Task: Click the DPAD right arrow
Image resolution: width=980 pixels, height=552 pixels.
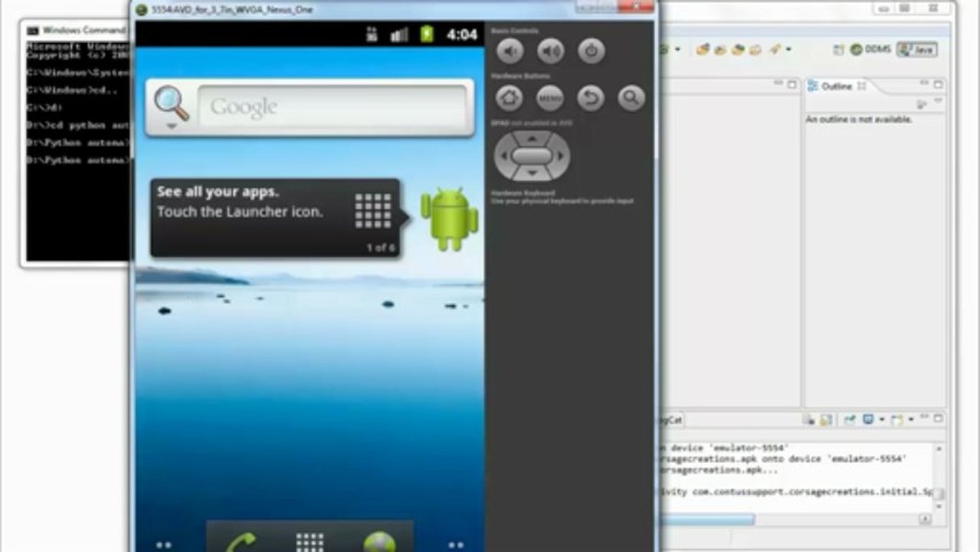Action: pos(561,156)
